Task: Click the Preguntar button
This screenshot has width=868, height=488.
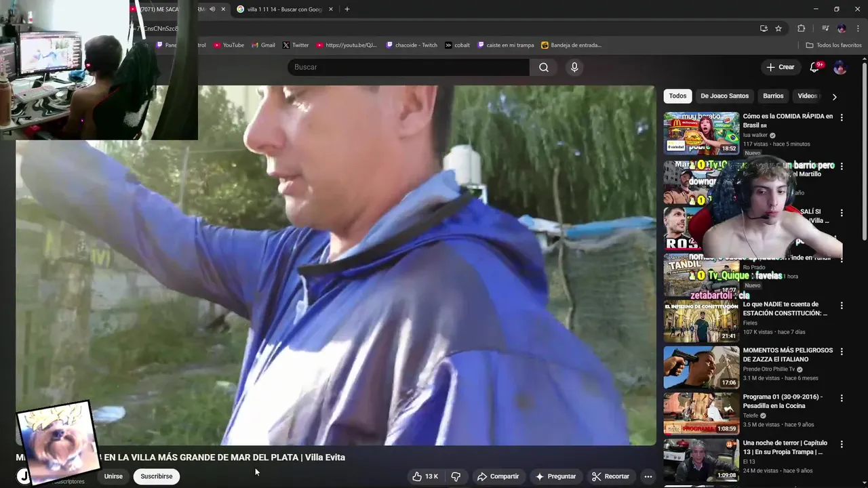Action: pos(555,476)
